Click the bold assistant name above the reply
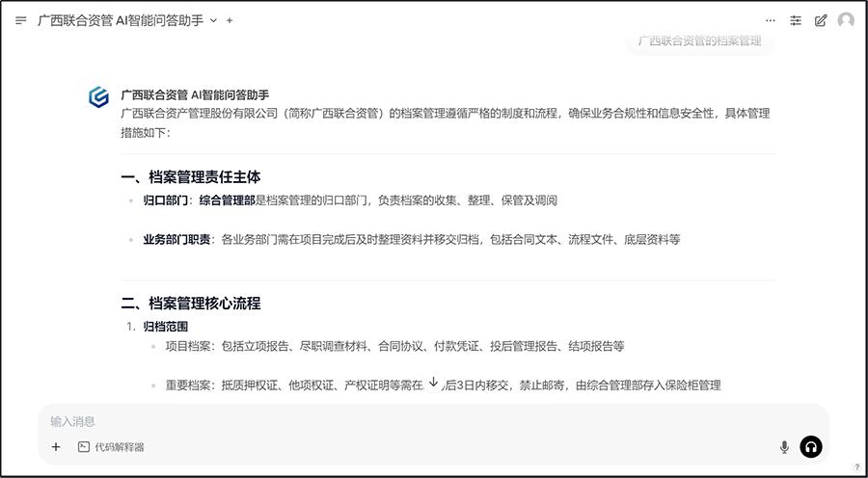868x478 pixels. 195,95
